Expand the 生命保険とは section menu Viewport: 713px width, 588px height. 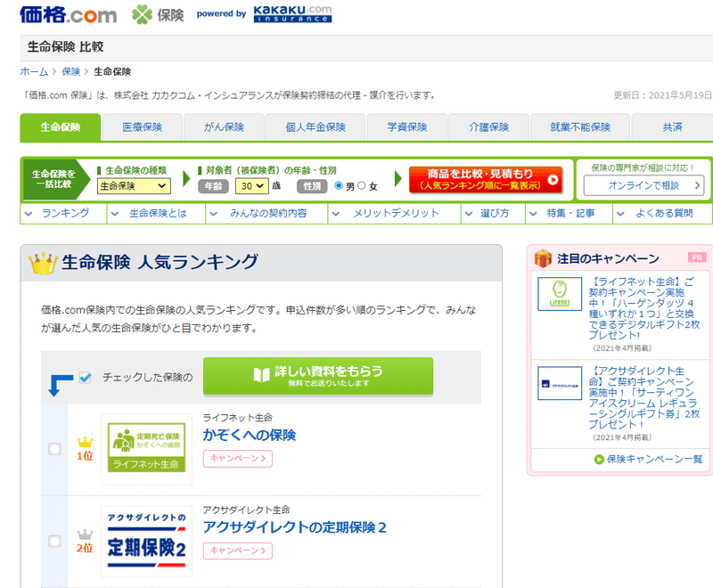[156, 213]
